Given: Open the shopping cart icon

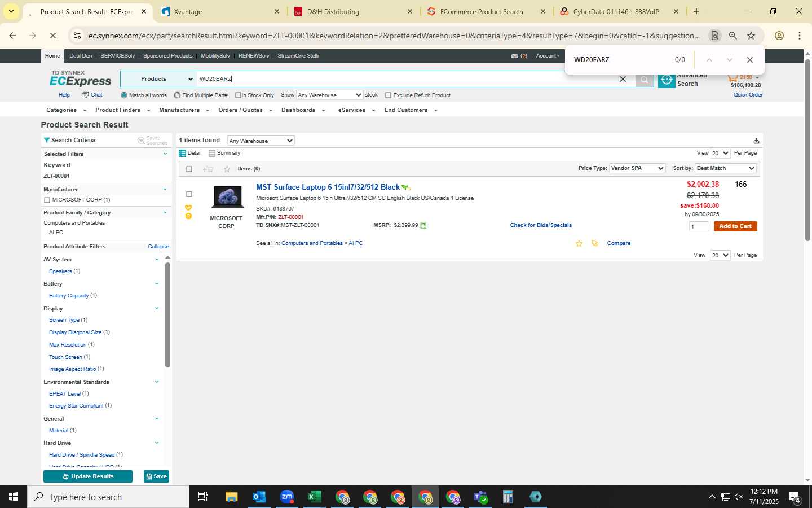Looking at the screenshot, I should point(732,77).
